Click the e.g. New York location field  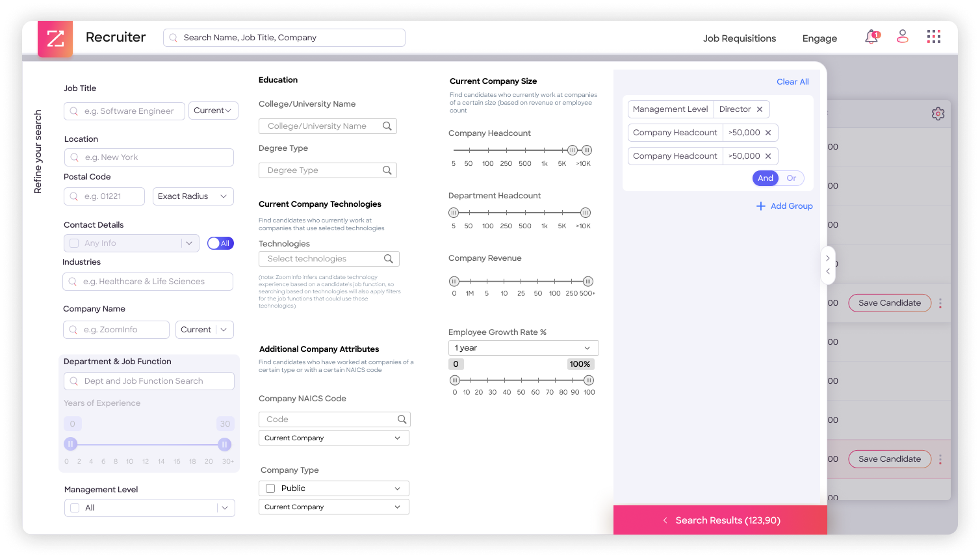click(149, 157)
